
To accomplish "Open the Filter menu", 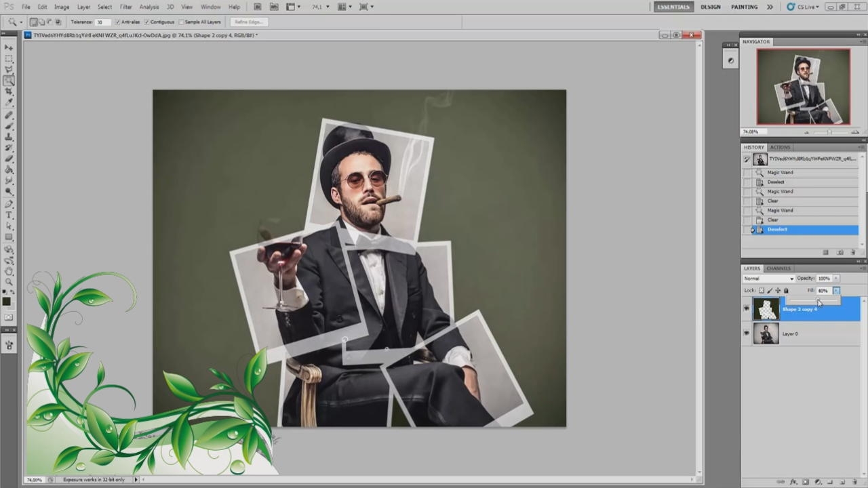I will pos(126,7).
